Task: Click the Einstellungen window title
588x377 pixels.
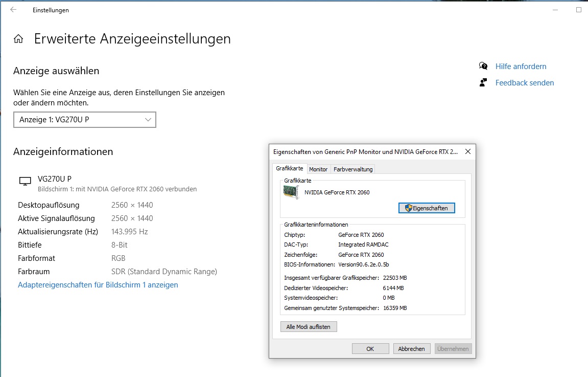Action: coord(51,10)
